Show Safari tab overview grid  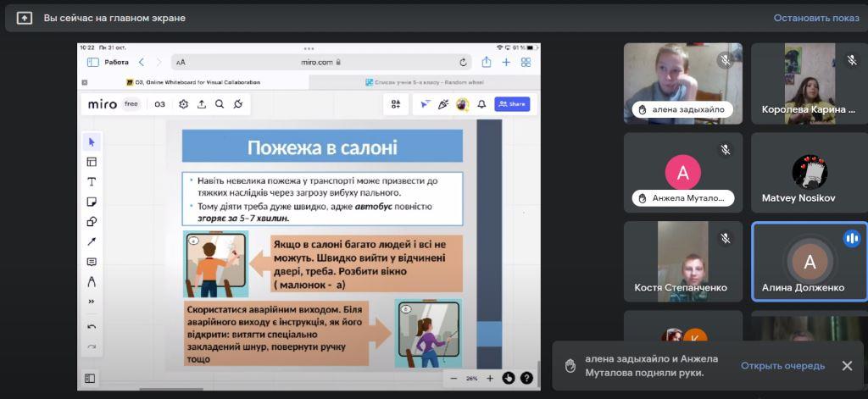(x=526, y=63)
